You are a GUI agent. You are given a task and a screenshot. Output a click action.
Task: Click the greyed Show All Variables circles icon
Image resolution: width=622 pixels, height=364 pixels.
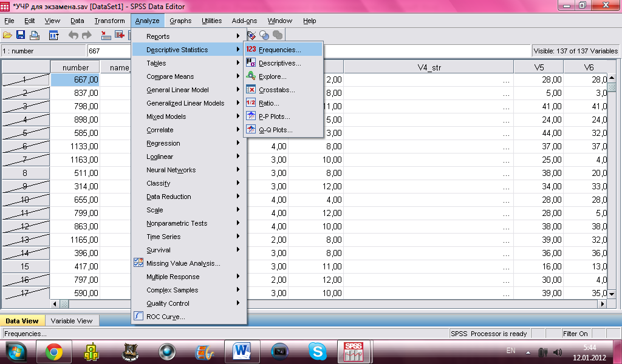[x=278, y=35]
